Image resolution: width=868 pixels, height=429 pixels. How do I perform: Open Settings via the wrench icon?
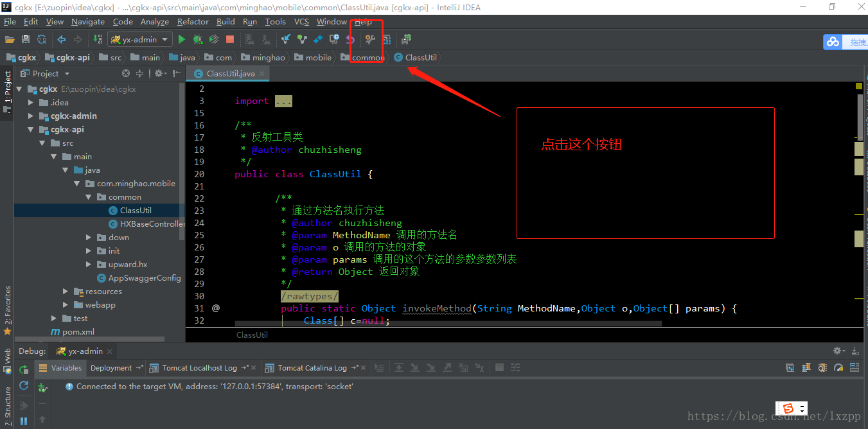click(370, 39)
